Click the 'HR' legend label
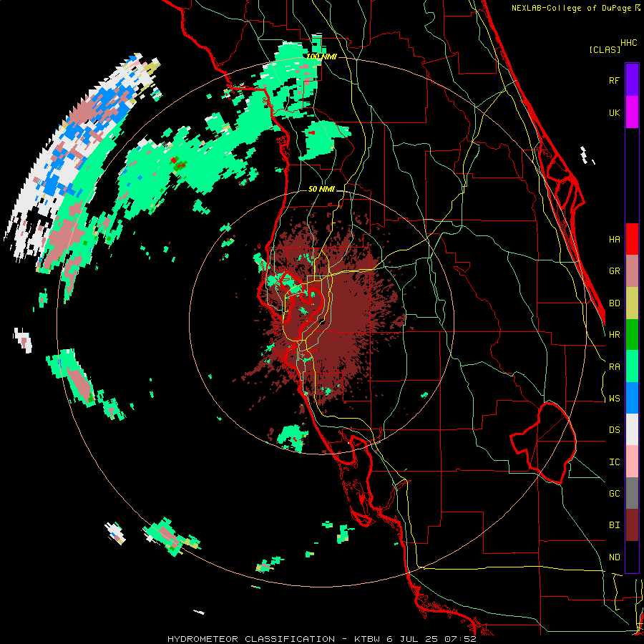The height and width of the screenshot is (644, 644). (614, 335)
